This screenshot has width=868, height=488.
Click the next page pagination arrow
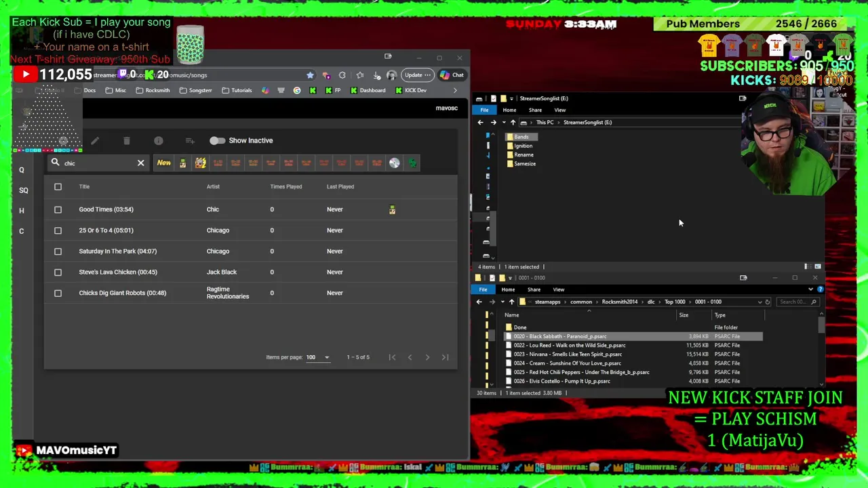point(427,357)
